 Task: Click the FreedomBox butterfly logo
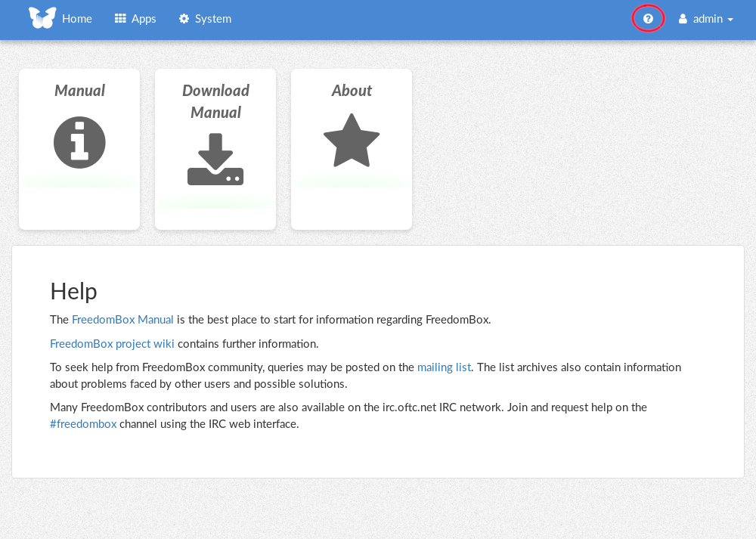[42, 18]
